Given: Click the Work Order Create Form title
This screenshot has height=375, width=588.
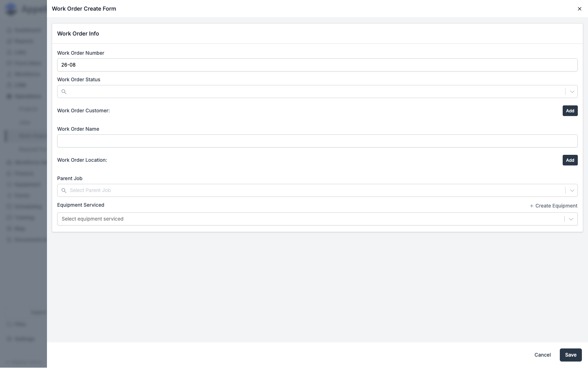Looking at the screenshot, I should 84,9.
